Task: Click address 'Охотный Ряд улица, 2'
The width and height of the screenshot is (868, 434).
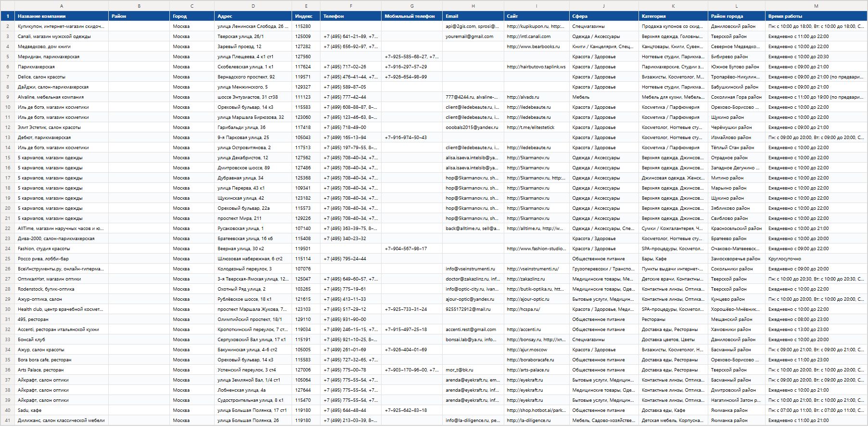Action: point(253,289)
